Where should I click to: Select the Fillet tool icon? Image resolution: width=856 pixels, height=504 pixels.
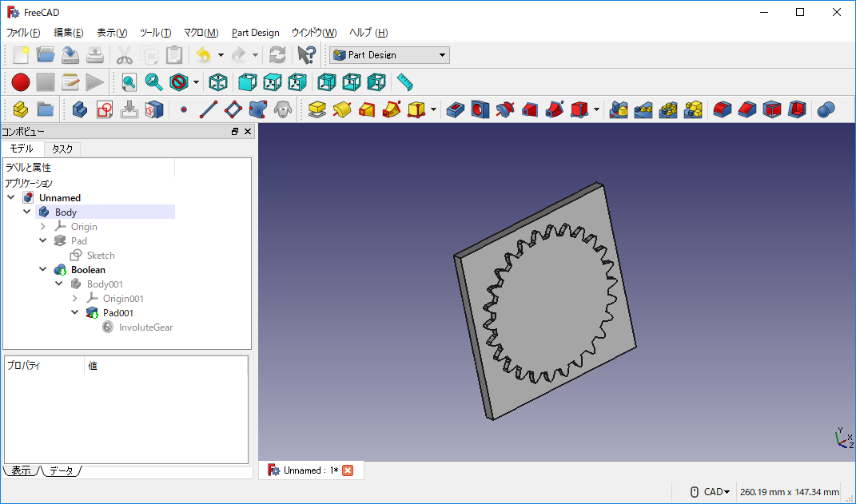(x=723, y=109)
